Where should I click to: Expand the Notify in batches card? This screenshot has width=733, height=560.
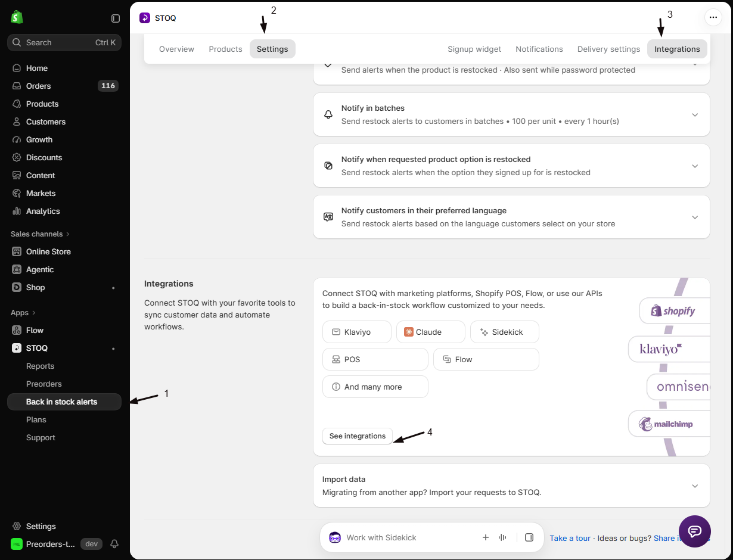pos(511,114)
